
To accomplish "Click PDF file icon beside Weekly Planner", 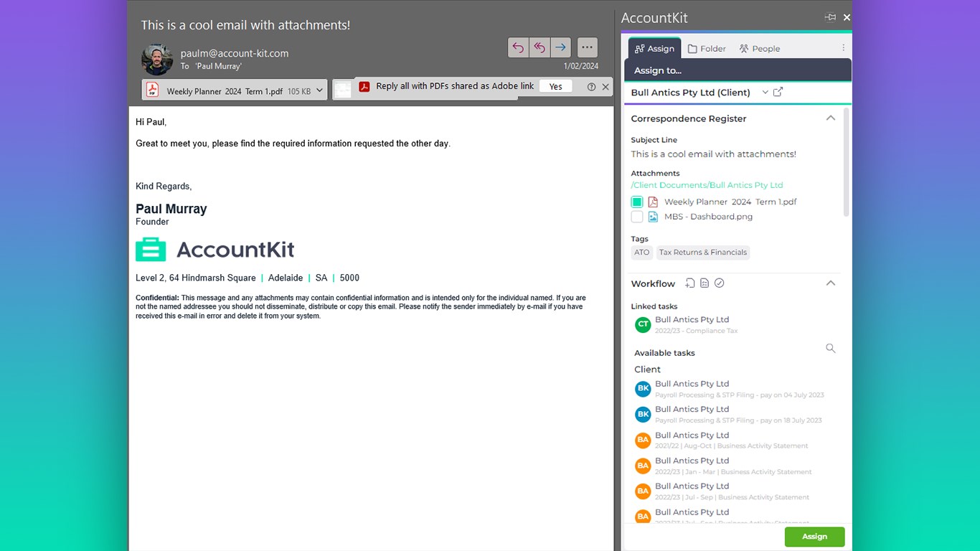I will click(653, 202).
